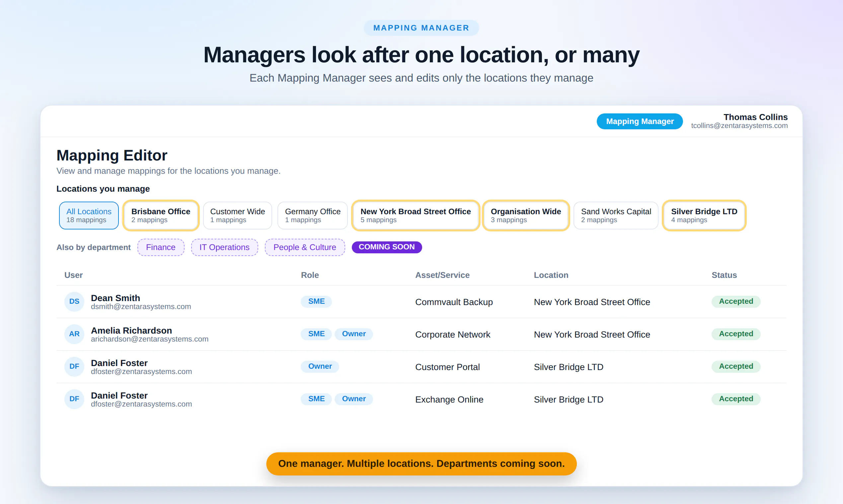Choose New York Broad Street Office chip
The image size is (843, 504).
tap(416, 215)
